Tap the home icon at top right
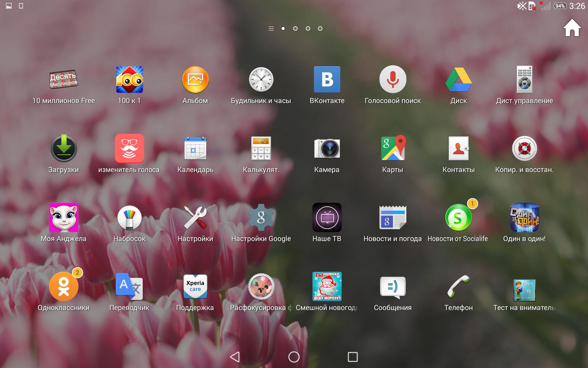The width and height of the screenshot is (588, 368). click(x=572, y=28)
